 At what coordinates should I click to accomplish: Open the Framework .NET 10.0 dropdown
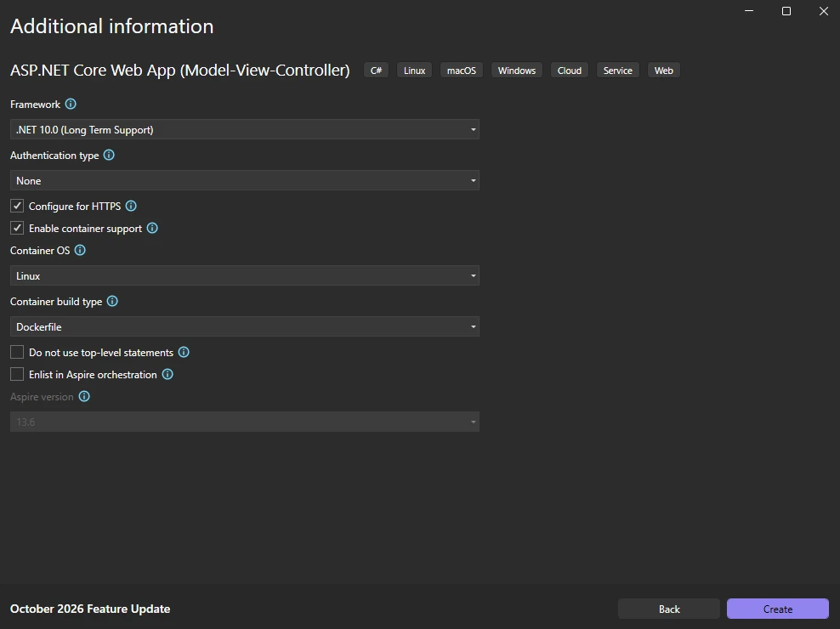[245, 130]
